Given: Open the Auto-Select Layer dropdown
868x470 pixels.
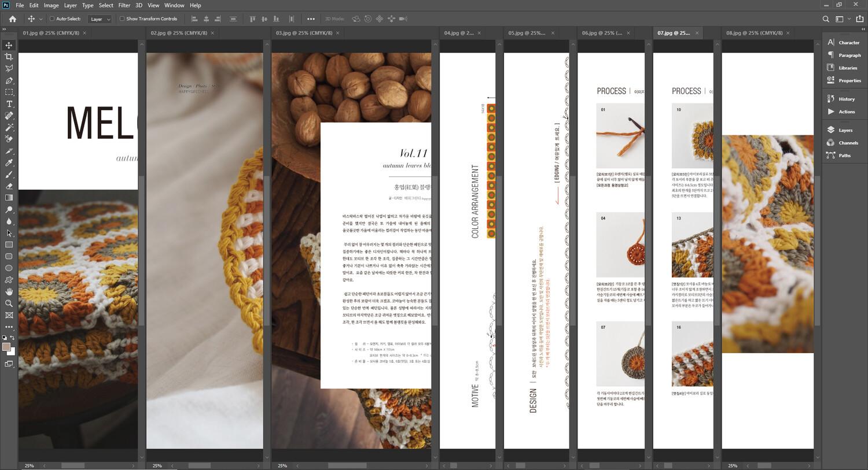Looking at the screenshot, I should (x=100, y=19).
